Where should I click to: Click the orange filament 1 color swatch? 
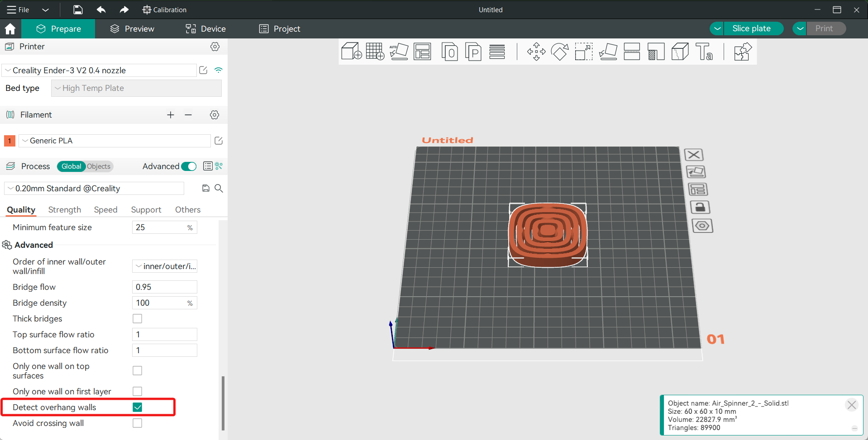[x=10, y=141]
